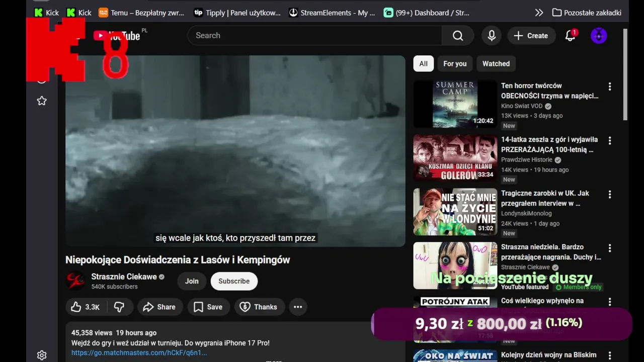Open Temu bookmark in bookmarks bar
This screenshot has height=362, width=644.
(142, 13)
